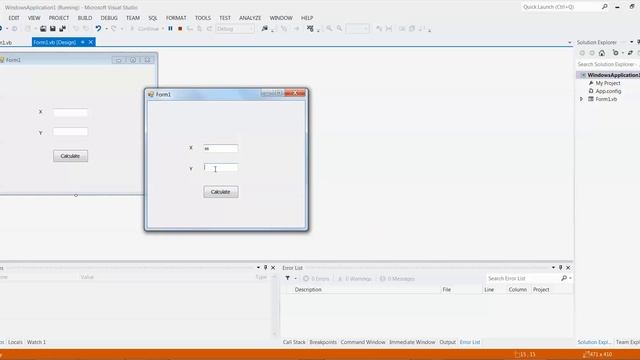Click the Quick Launch search magnifier icon
The width and height of the screenshot is (640, 360).
point(604,7)
